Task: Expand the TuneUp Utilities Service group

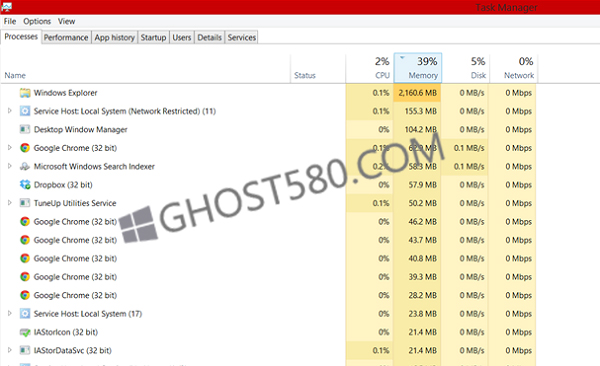Action: (10, 203)
